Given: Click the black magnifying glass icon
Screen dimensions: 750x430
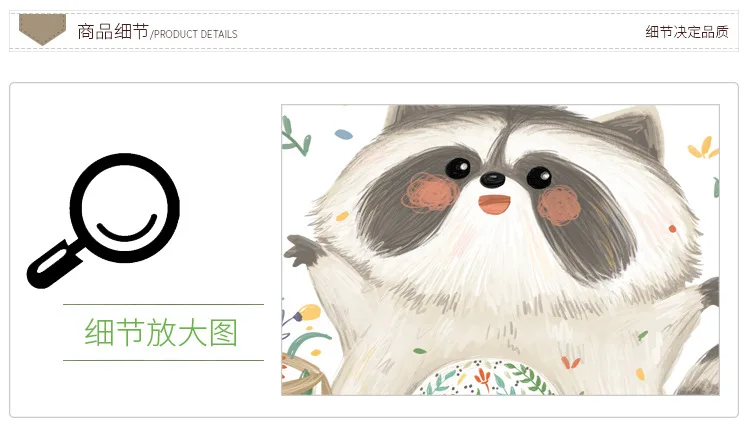Looking at the screenshot, I should tap(104, 220).
